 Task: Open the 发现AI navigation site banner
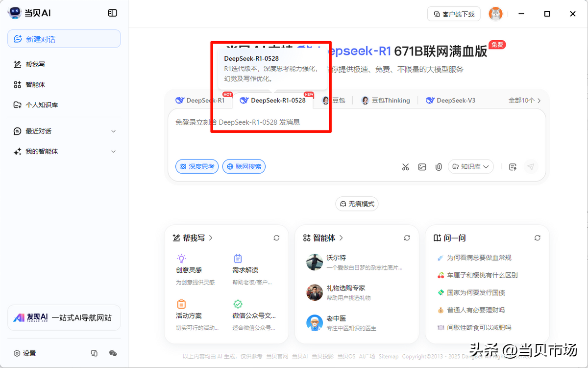(64, 317)
